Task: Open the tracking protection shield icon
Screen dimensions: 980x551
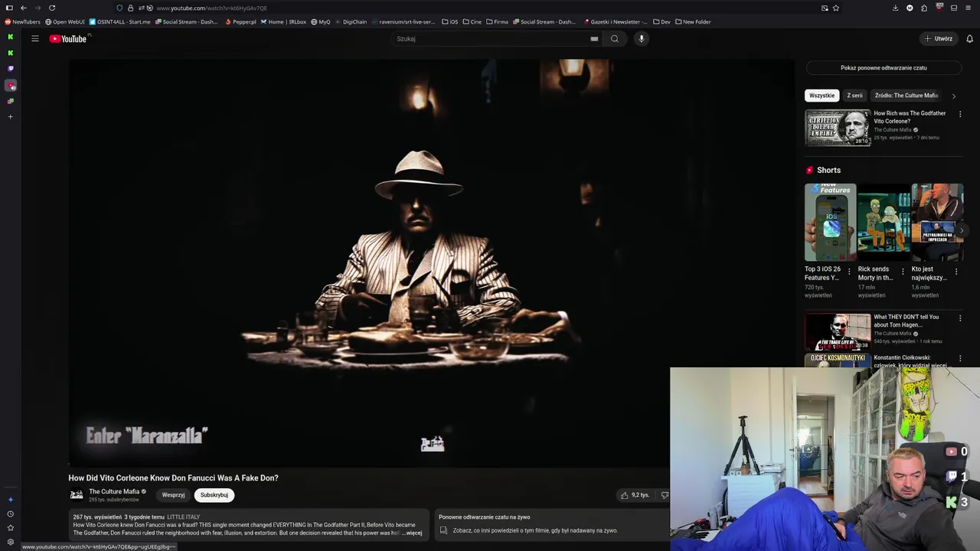Action: [x=119, y=8]
